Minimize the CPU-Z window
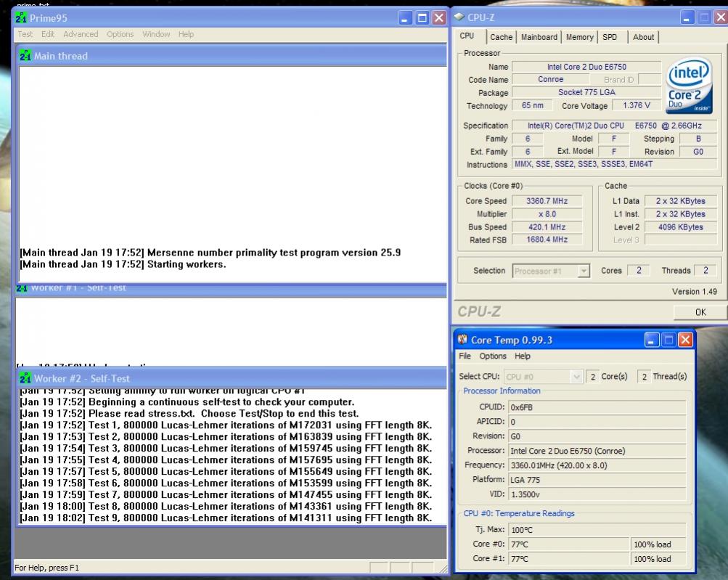The height and width of the screenshot is (580, 728). coord(687,17)
